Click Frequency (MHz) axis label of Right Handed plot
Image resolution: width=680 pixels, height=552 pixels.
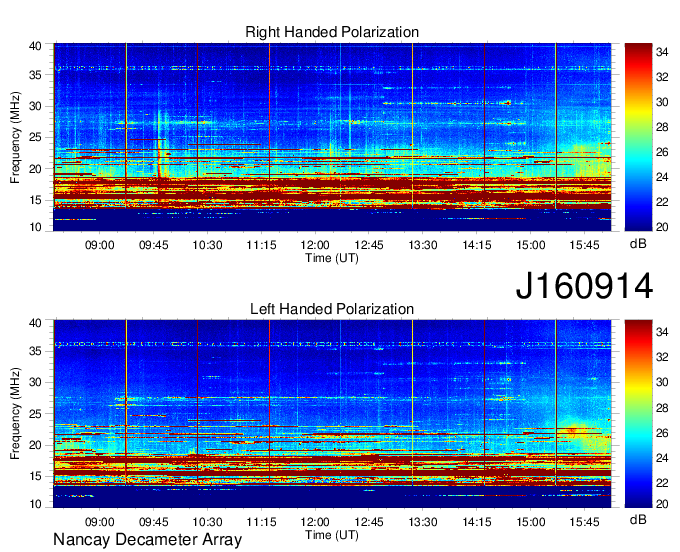[x=15, y=137]
